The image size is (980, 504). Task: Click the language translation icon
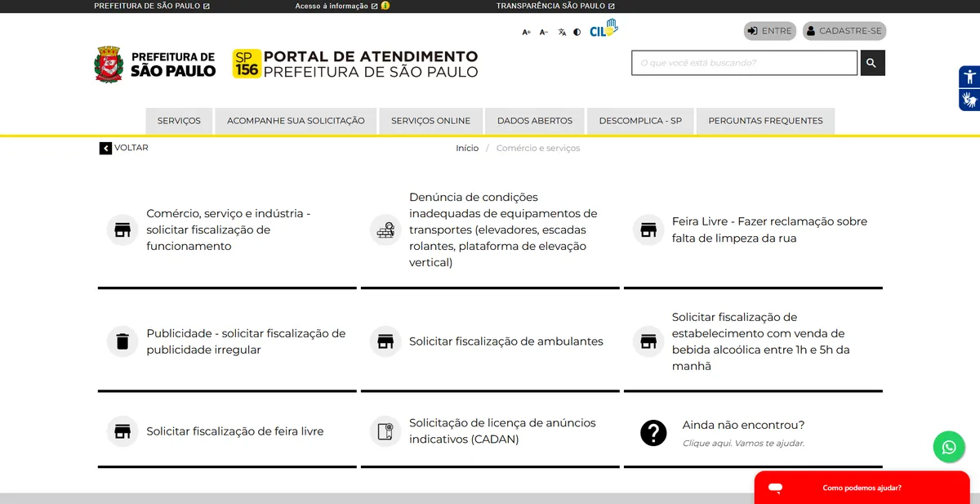pos(560,32)
